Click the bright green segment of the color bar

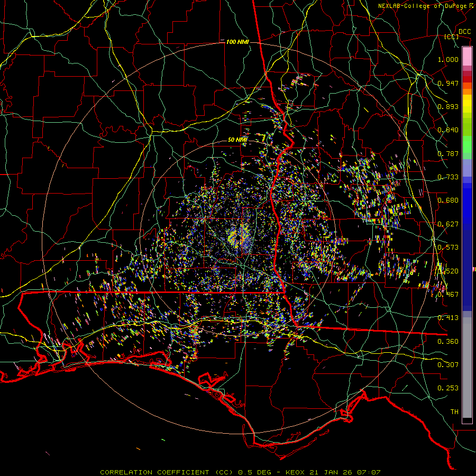point(467,144)
